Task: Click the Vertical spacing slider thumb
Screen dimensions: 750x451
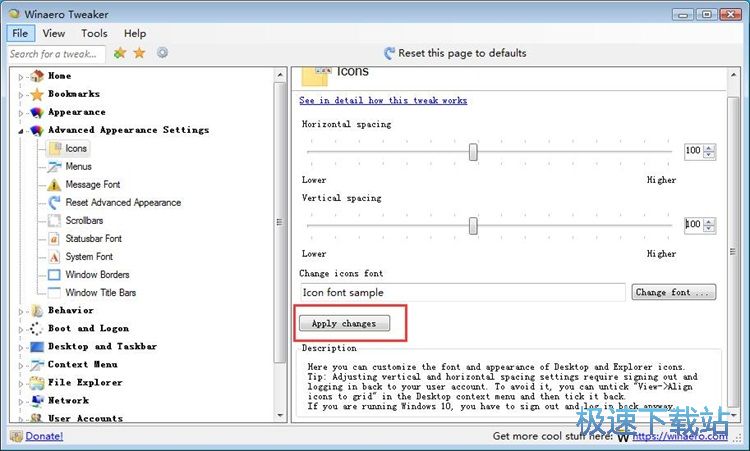Action: point(473,226)
